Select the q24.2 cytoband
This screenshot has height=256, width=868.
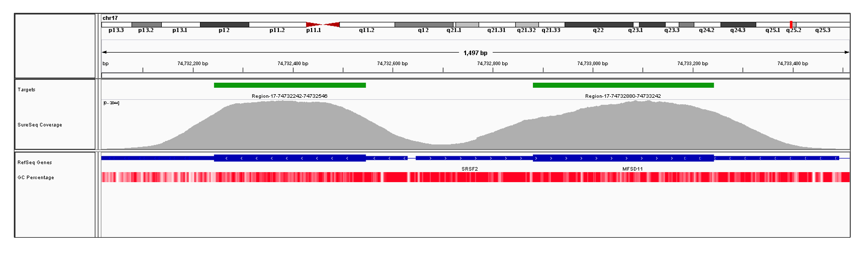tap(707, 24)
